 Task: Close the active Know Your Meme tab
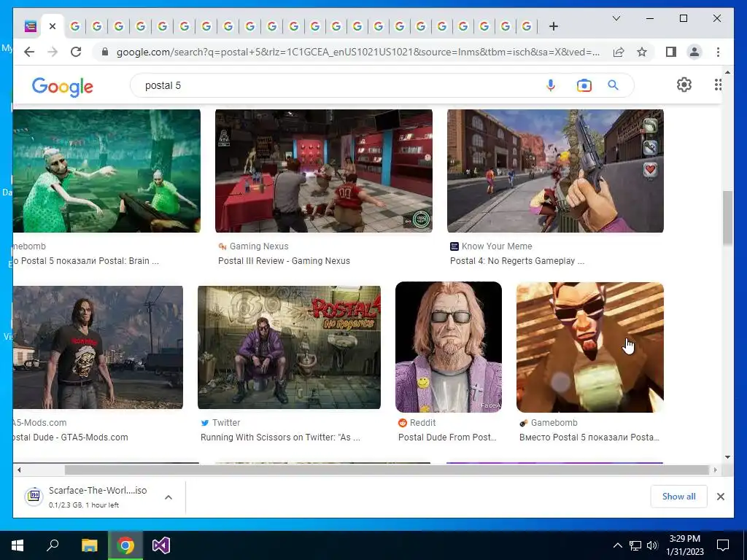(x=53, y=27)
